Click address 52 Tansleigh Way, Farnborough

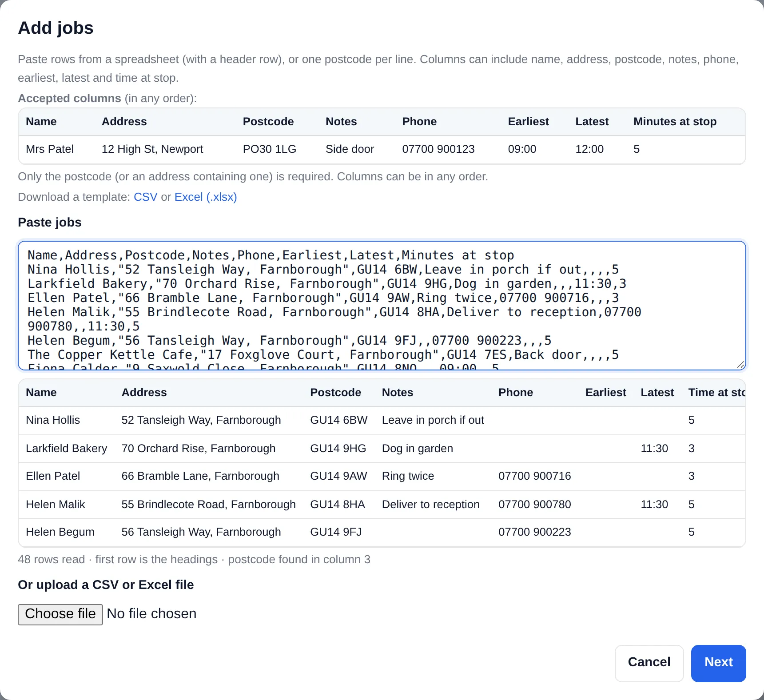point(201,420)
